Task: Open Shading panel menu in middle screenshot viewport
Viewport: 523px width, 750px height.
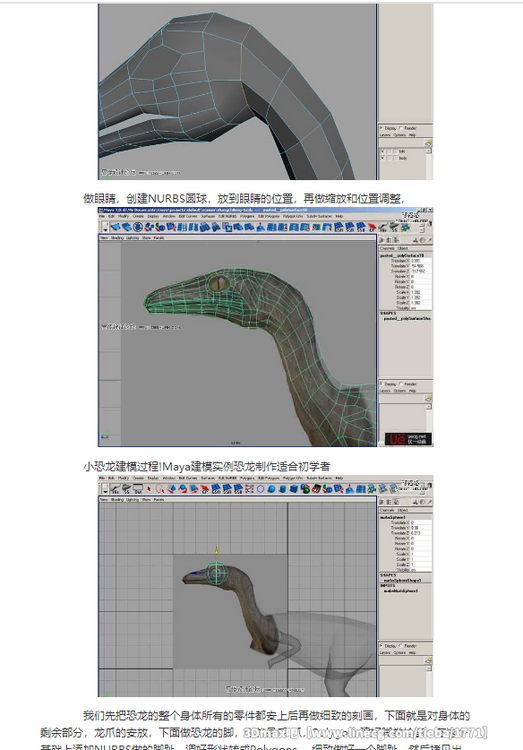Action: tap(117, 238)
